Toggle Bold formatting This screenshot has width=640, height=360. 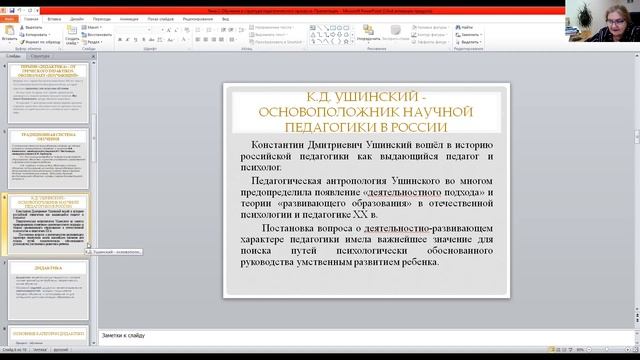tap(120, 40)
